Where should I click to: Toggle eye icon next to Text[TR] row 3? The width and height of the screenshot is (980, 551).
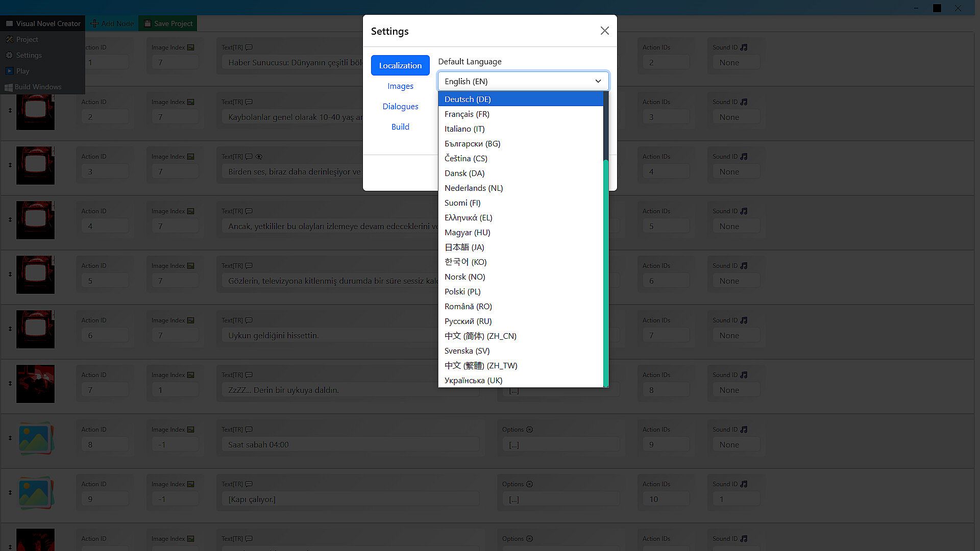point(259,157)
